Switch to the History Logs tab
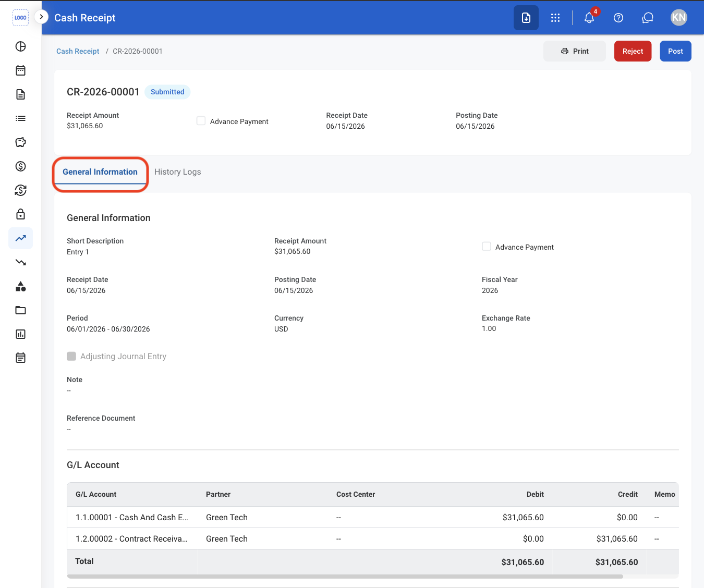Image resolution: width=704 pixels, height=588 pixels. point(178,172)
